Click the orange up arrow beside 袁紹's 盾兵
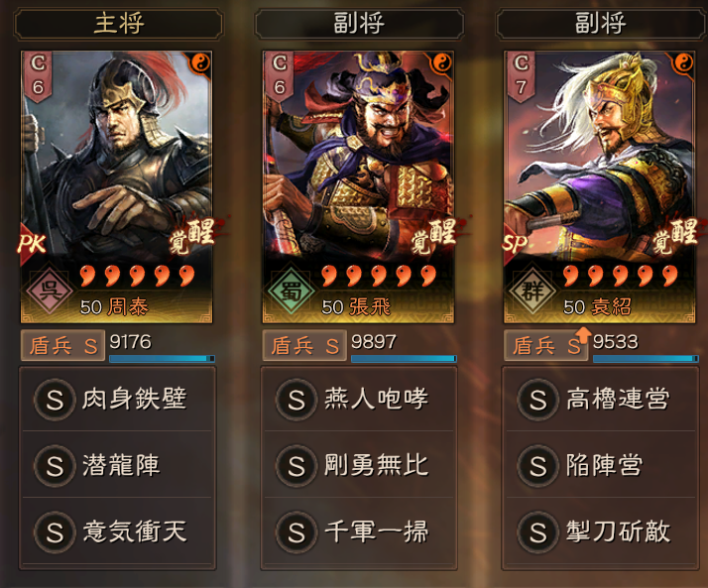The width and height of the screenshot is (708, 588). pos(583,334)
